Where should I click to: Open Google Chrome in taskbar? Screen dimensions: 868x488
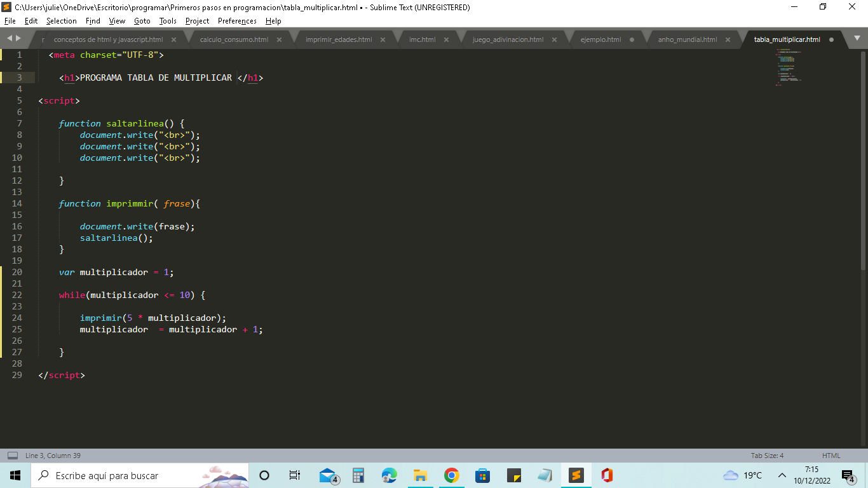click(451, 475)
